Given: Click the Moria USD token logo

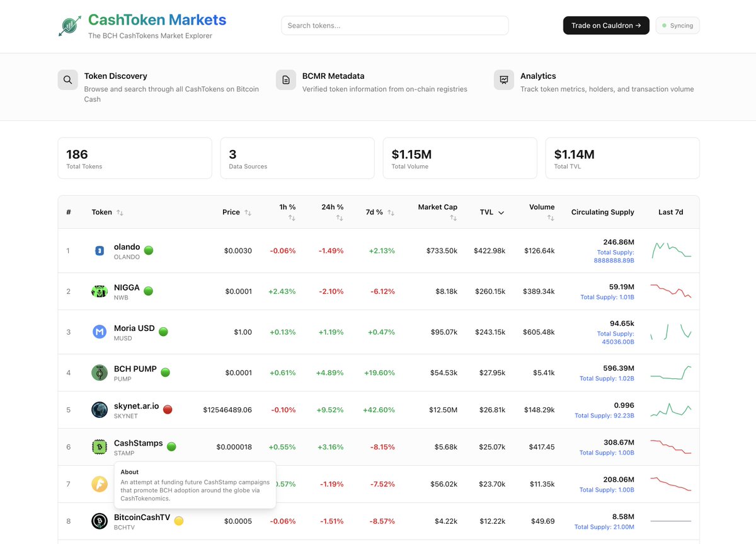Looking at the screenshot, I should point(99,332).
